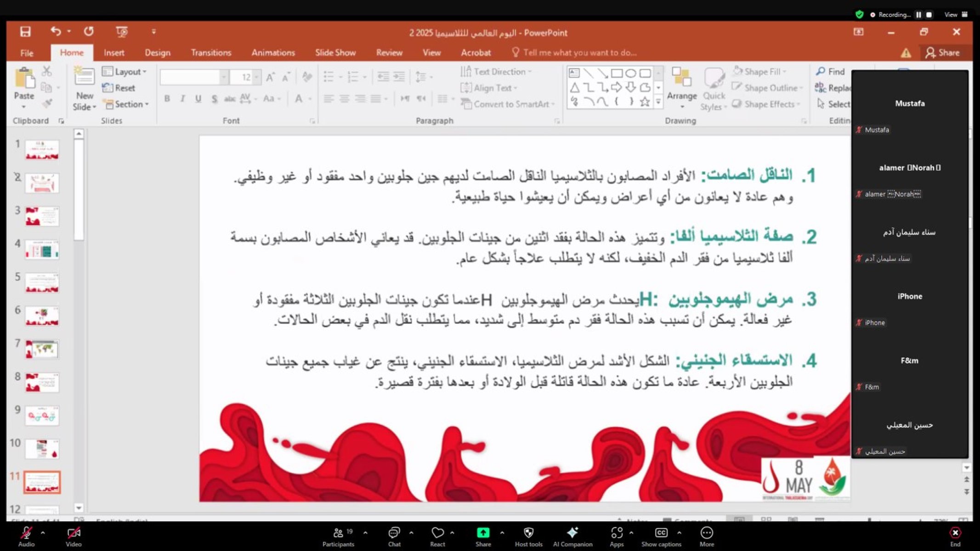Click Convert to SmartArt button
Image resolution: width=980 pixels, height=551 pixels.
508,104
